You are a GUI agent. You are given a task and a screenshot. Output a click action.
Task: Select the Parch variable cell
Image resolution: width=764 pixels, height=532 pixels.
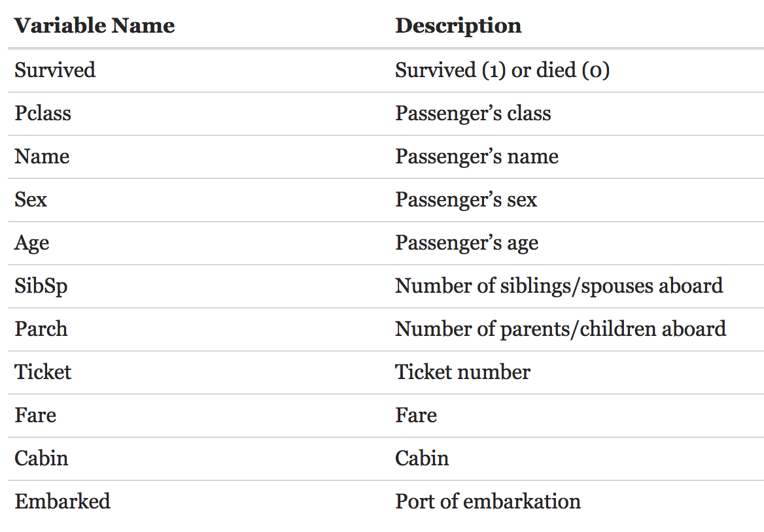(x=41, y=329)
